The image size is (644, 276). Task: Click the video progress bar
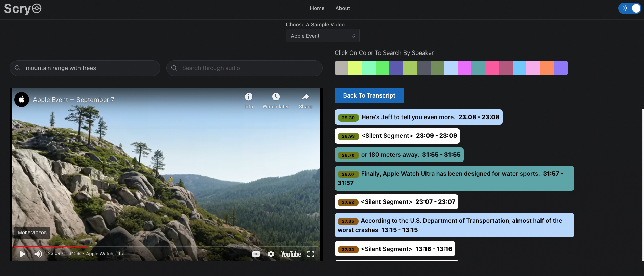click(166, 246)
